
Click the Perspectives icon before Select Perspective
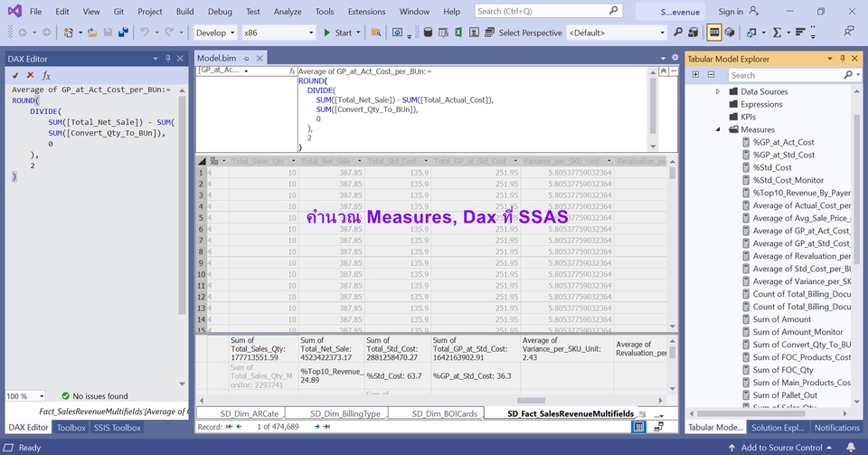click(x=489, y=33)
